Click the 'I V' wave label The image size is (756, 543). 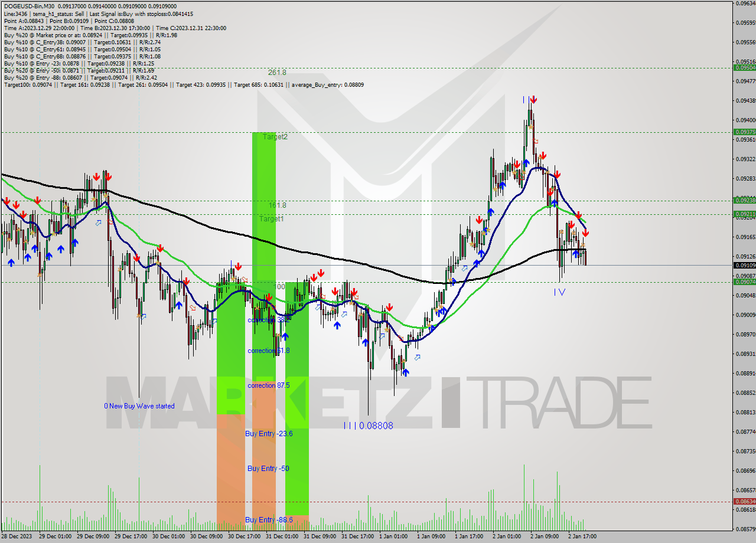click(x=559, y=292)
